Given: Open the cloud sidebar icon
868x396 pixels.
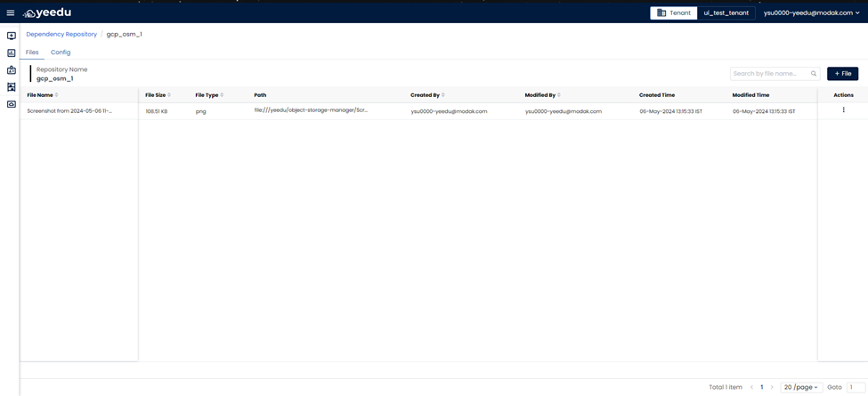Looking at the screenshot, I should (11, 104).
